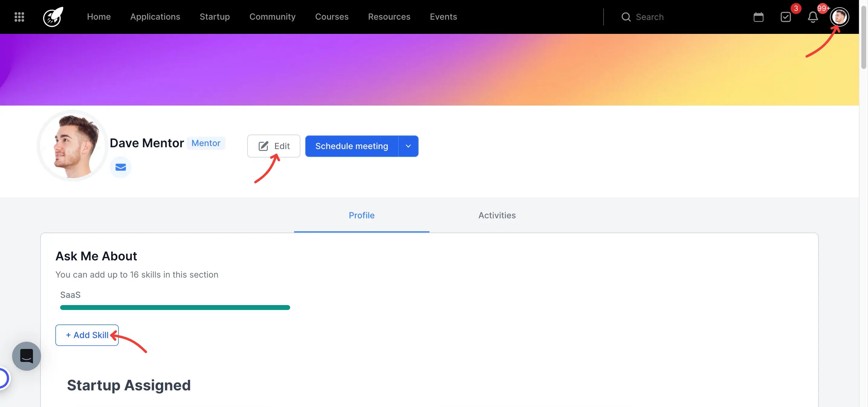
Task: Switch to the Activities tab
Action: [x=497, y=215]
